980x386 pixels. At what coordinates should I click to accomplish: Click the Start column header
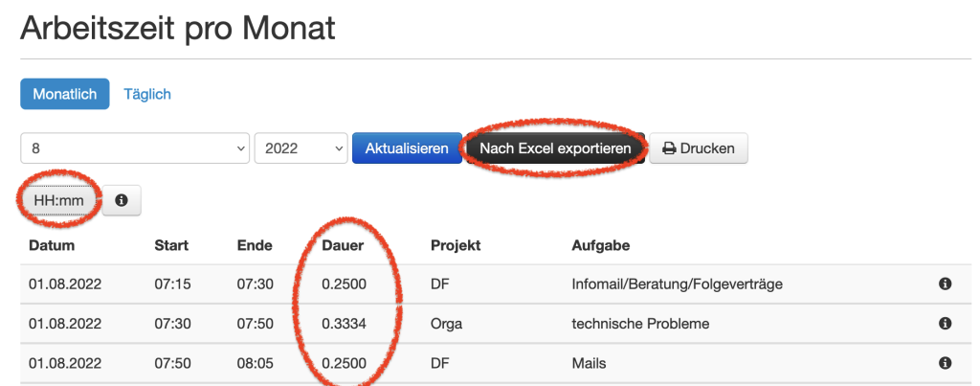pyautogui.click(x=171, y=245)
